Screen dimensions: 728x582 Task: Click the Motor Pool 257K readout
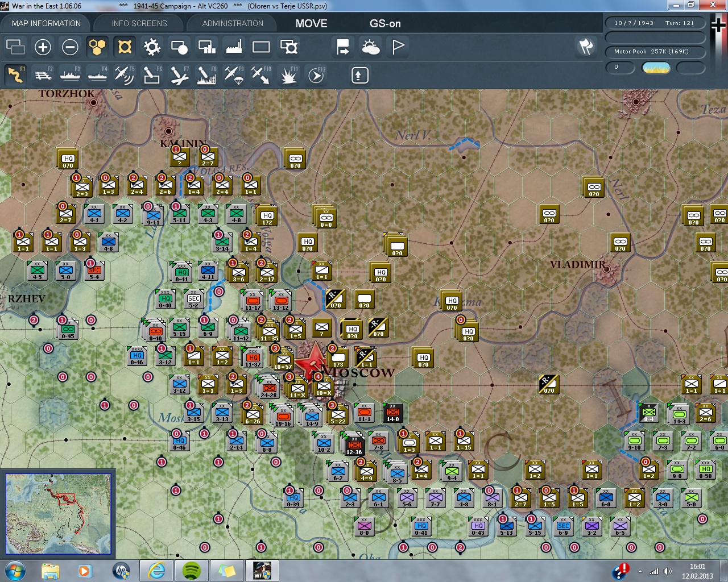pos(655,52)
